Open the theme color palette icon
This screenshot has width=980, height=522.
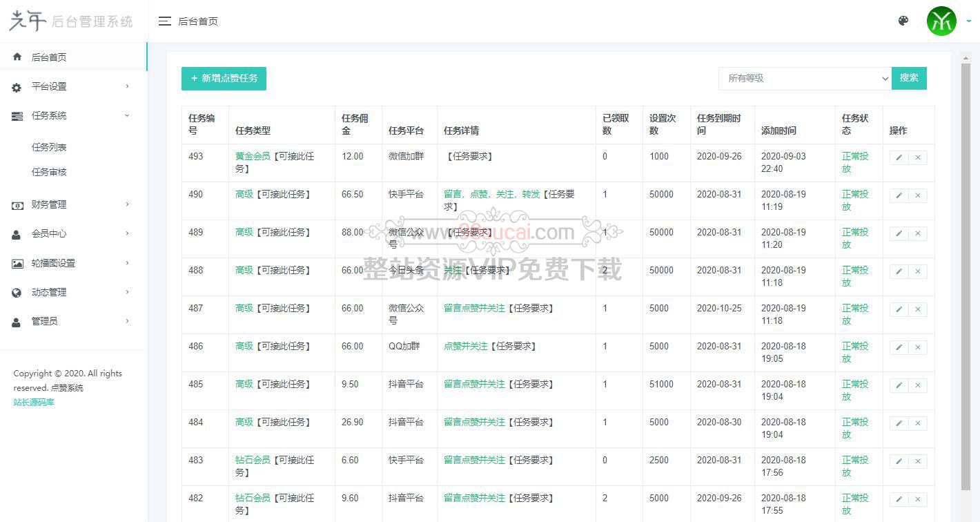point(903,21)
